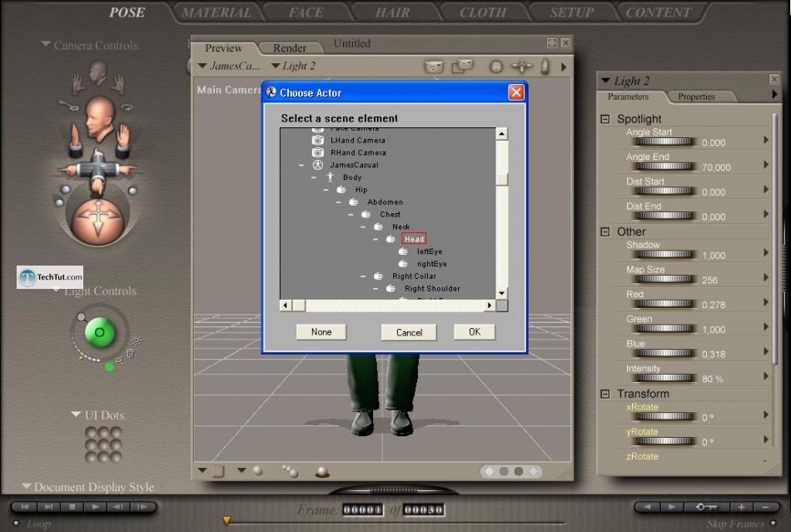Click the JamesCasual figure icon in tree
This screenshot has width=791, height=532.
[x=317, y=165]
